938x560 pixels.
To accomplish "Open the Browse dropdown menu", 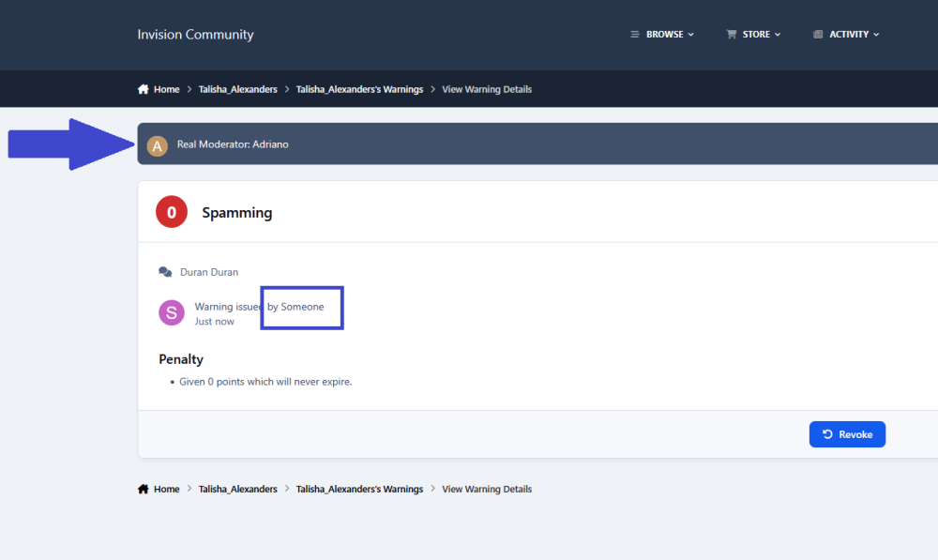I will (x=662, y=35).
